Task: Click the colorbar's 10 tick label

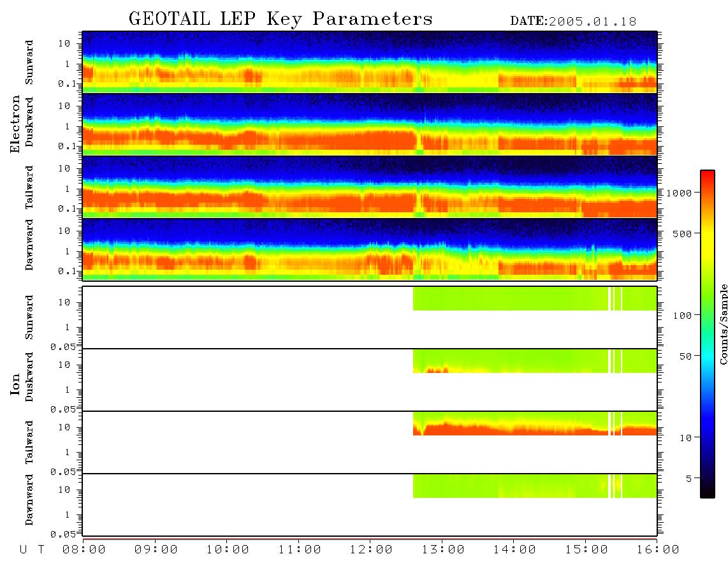Action: point(685,438)
